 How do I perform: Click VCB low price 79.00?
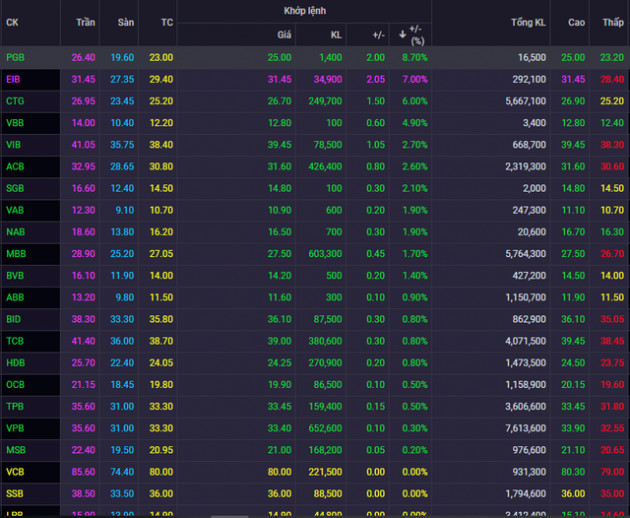(x=612, y=472)
